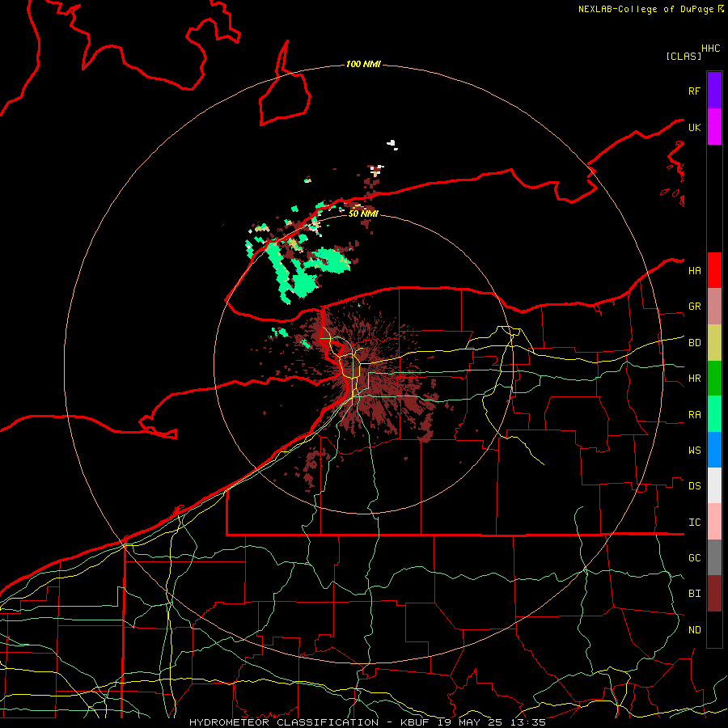Select the IC pink legend swatch
The height and width of the screenshot is (728, 728).
(714, 522)
